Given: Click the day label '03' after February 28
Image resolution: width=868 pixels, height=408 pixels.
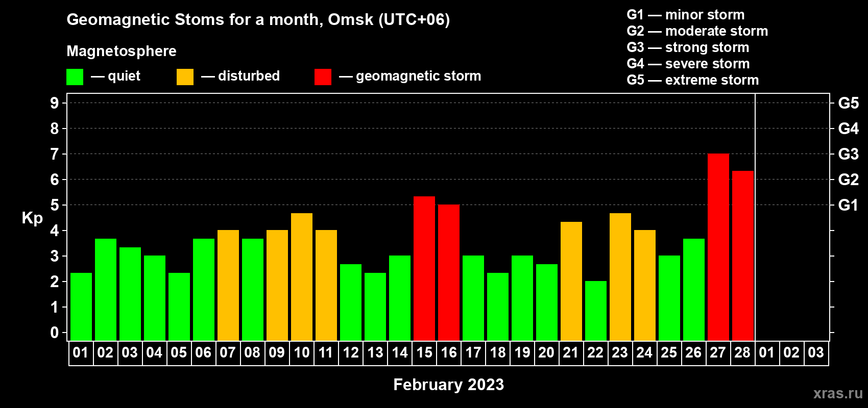Looking at the screenshot, I should 816,352.
